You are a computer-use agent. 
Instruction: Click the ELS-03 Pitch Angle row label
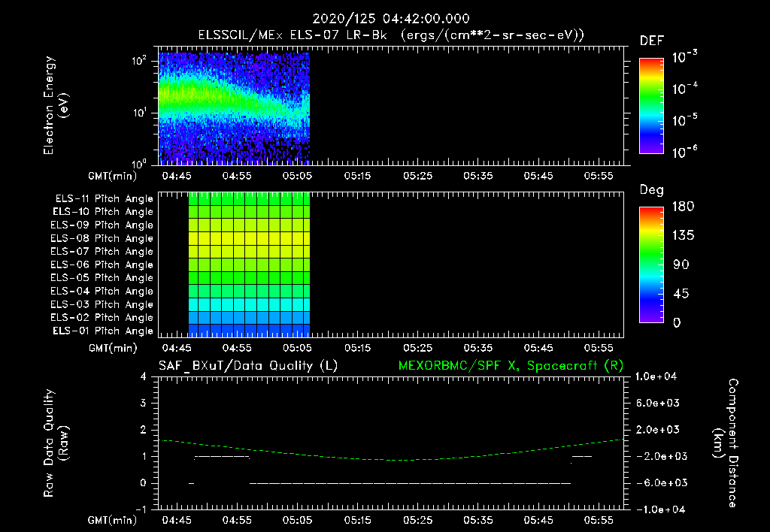(x=102, y=304)
